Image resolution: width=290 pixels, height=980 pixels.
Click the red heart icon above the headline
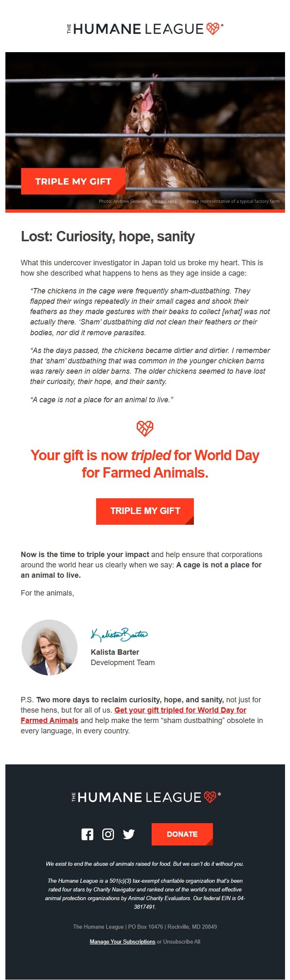pyautogui.click(x=145, y=428)
